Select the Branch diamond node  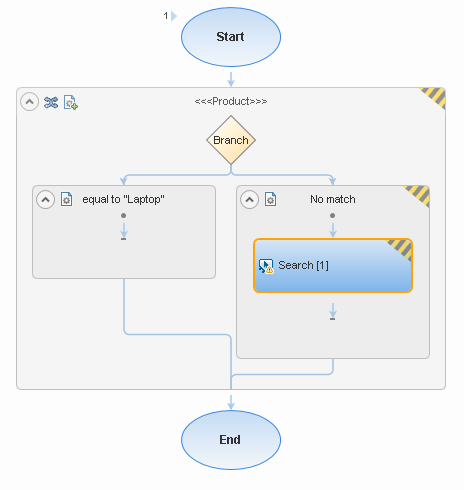pos(231,140)
